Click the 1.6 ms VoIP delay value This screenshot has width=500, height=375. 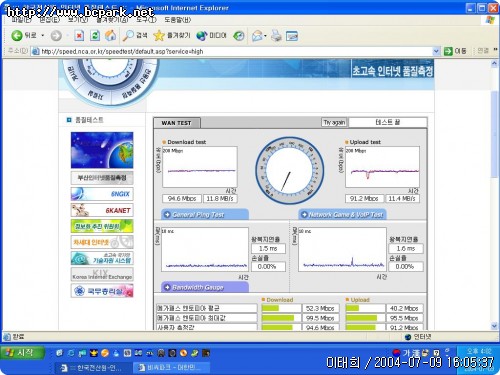(406, 249)
